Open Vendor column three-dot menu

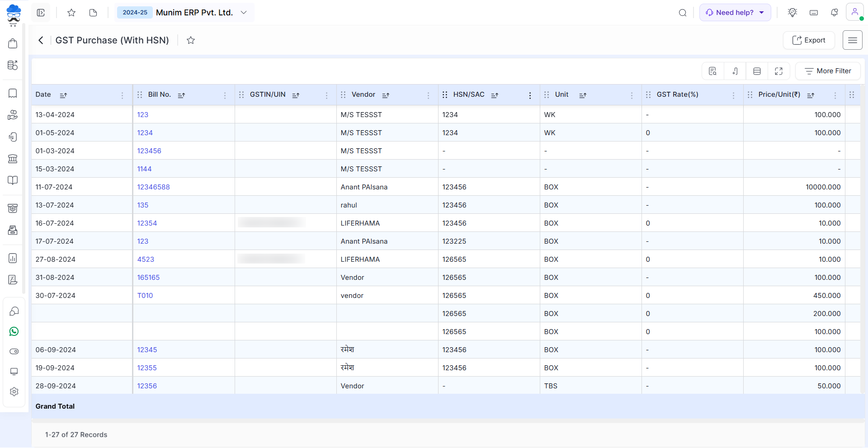pos(428,95)
